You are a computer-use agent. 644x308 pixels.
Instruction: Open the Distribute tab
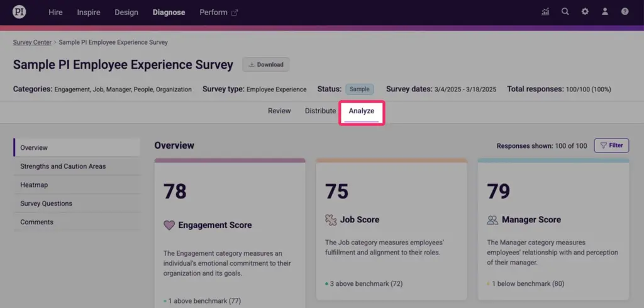[x=320, y=111]
